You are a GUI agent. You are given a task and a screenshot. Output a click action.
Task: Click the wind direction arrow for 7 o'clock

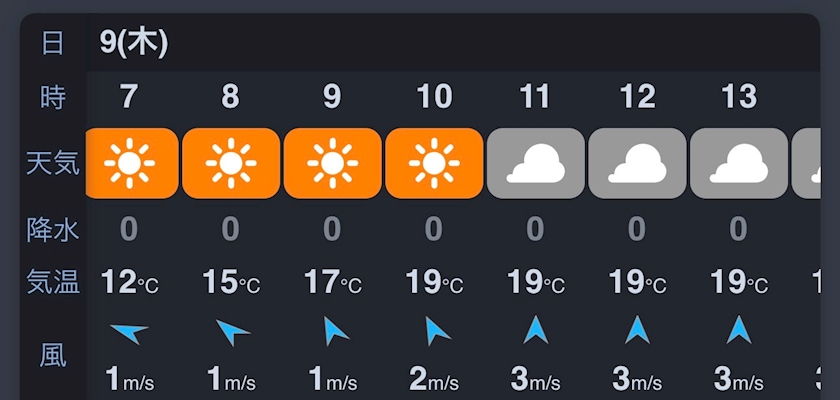click(129, 331)
